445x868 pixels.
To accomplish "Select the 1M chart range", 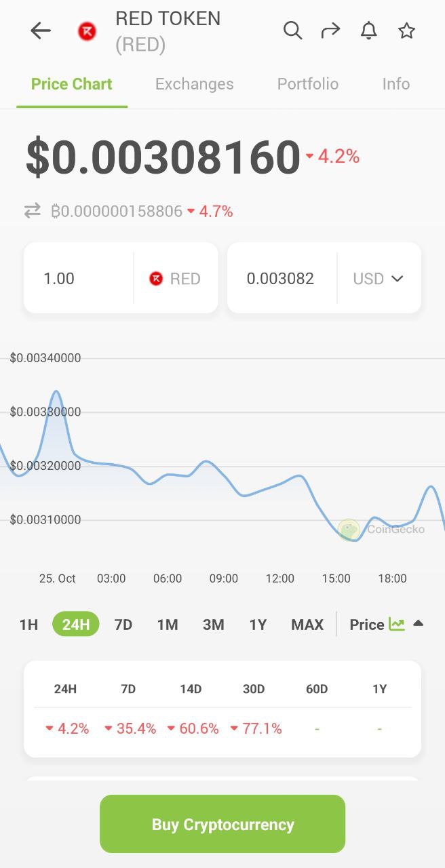I will point(168,625).
